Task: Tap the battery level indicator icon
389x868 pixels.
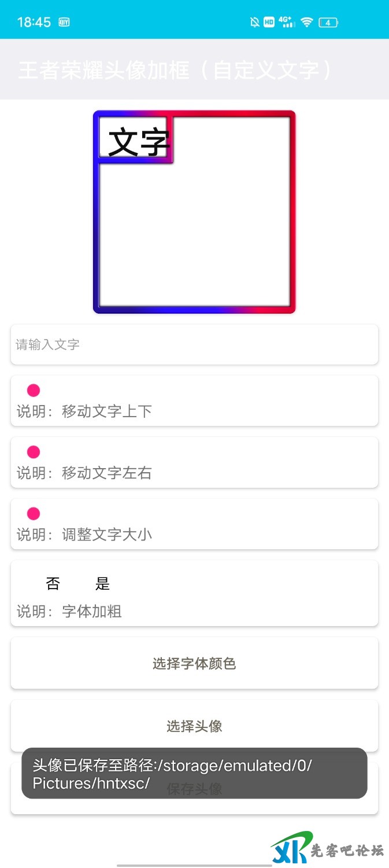Action: pos(328,21)
